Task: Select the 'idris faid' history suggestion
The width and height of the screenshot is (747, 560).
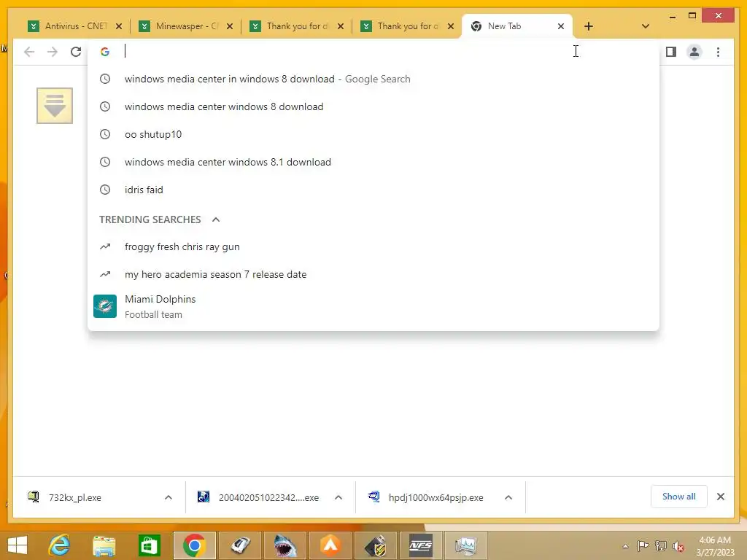Action: point(373,190)
